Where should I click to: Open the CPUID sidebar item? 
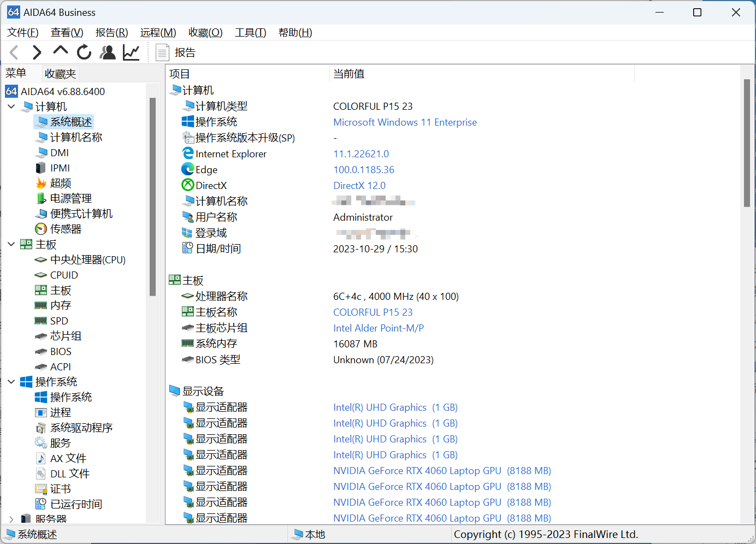tap(63, 275)
